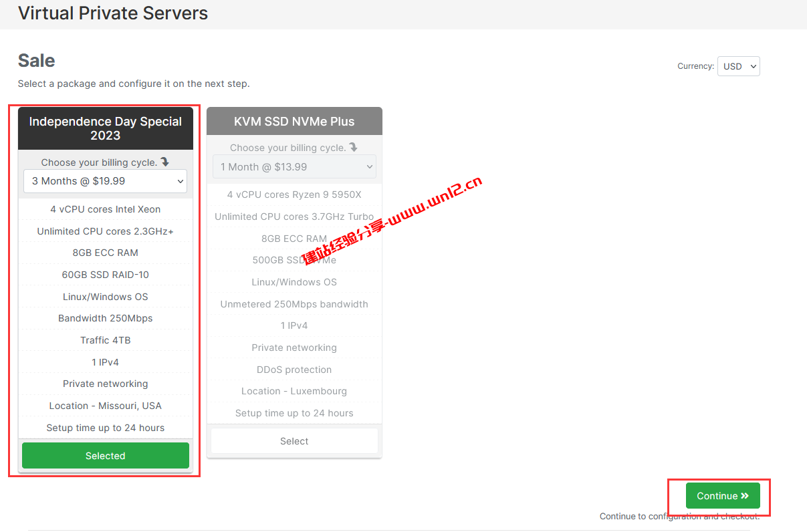The height and width of the screenshot is (532, 807).
Task: Open the Currency USD dropdown
Action: coord(738,66)
